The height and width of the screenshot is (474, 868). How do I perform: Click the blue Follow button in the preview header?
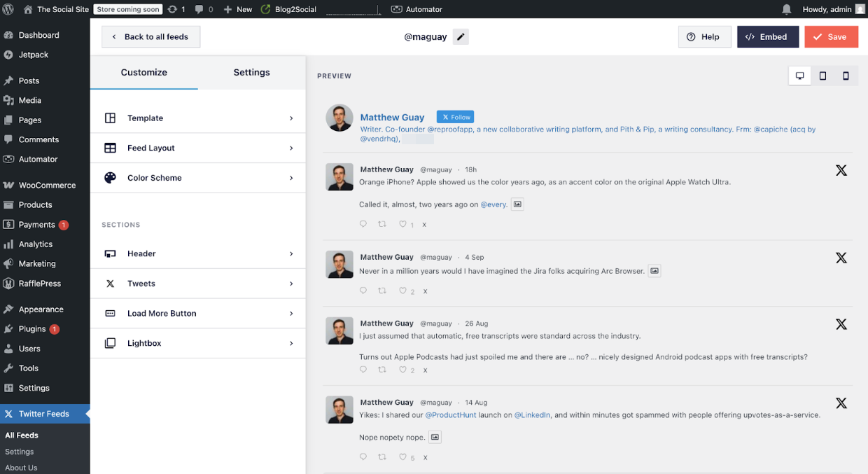(x=455, y=117)
